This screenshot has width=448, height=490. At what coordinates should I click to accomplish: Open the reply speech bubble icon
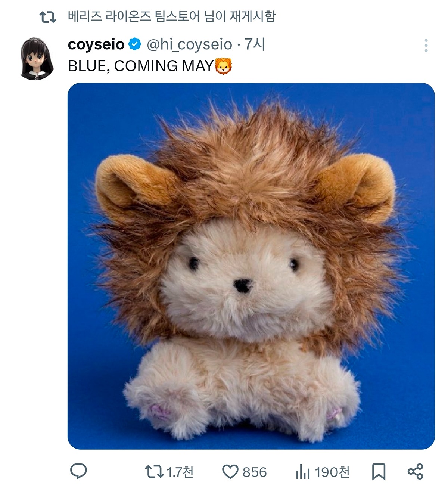click(x=78, y=472)
